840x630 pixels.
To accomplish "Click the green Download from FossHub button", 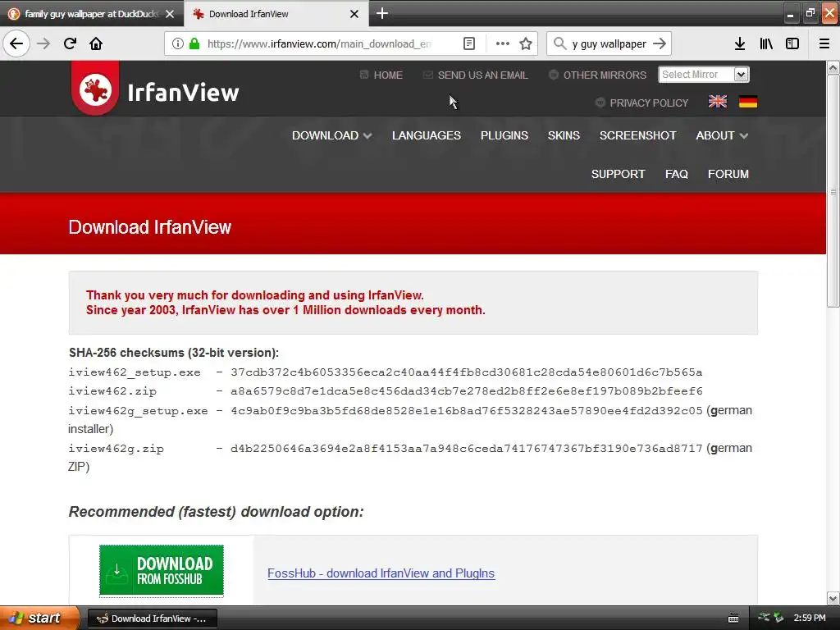I will click(x=162, y=571).
